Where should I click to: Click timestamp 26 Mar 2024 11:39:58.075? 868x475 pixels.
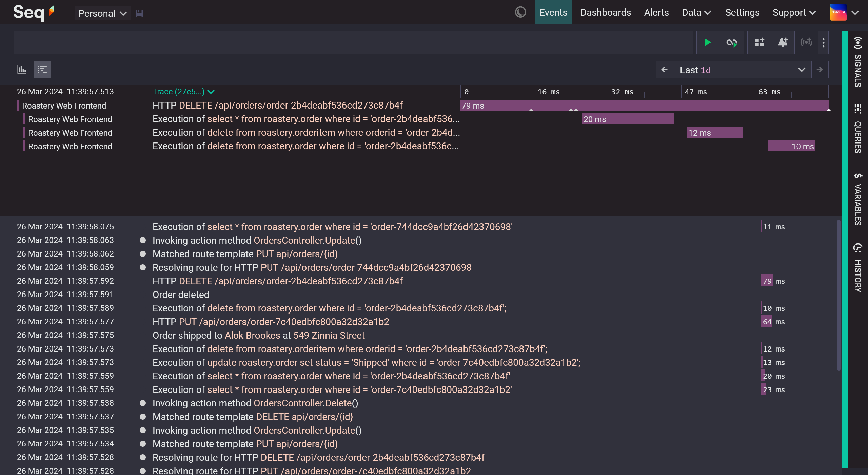(65, 227)
